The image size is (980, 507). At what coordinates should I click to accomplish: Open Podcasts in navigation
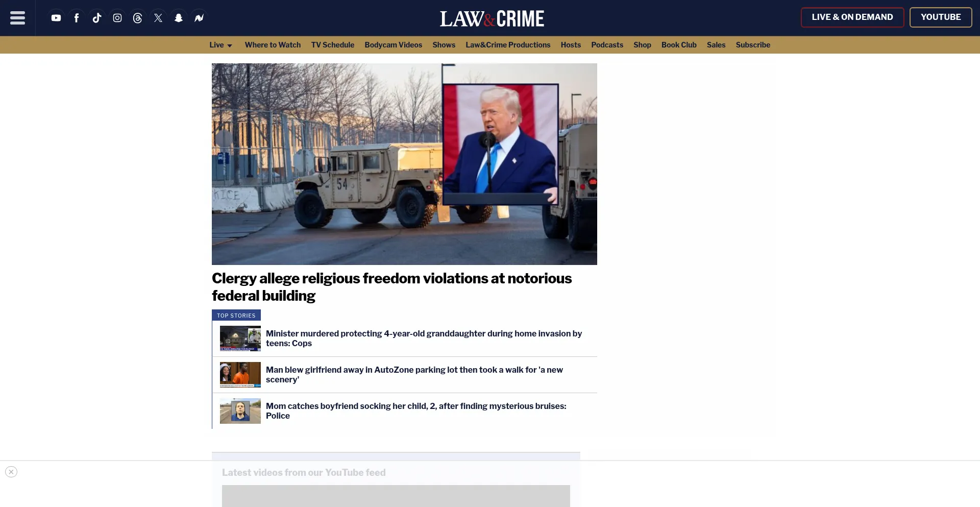tap(607, 45)
